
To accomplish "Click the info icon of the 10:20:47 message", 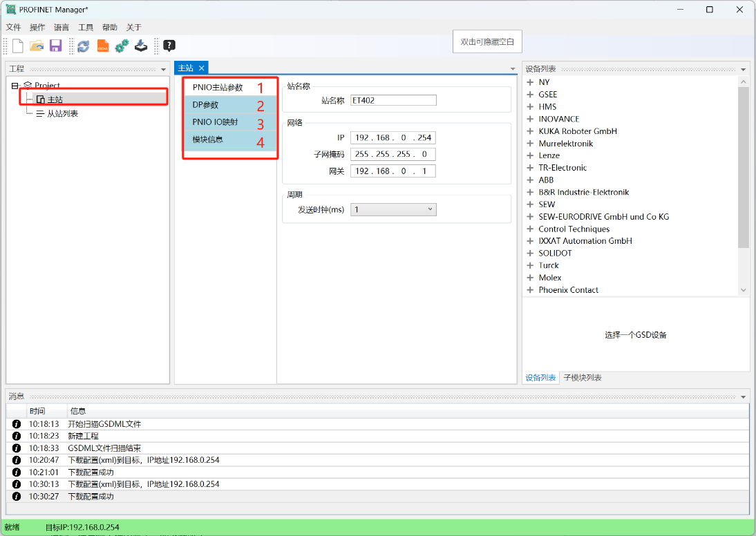I will [x=17, y=460].
